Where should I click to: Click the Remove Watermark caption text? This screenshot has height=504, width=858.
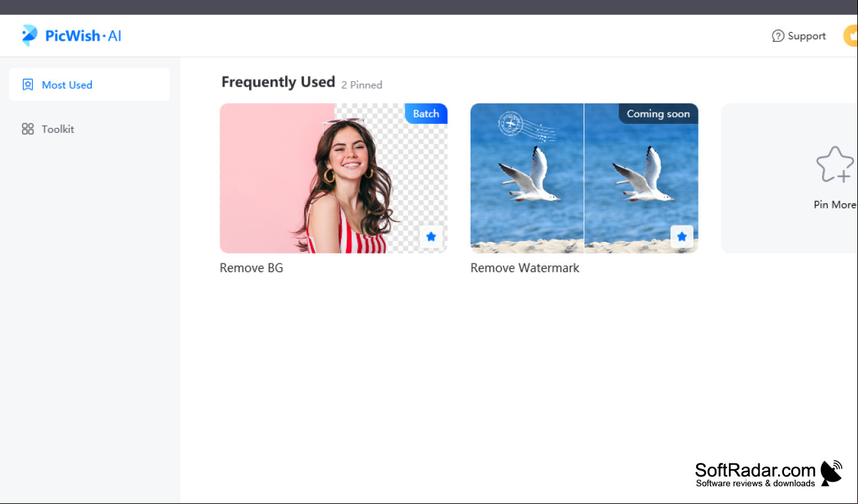[x=525, y=268]
